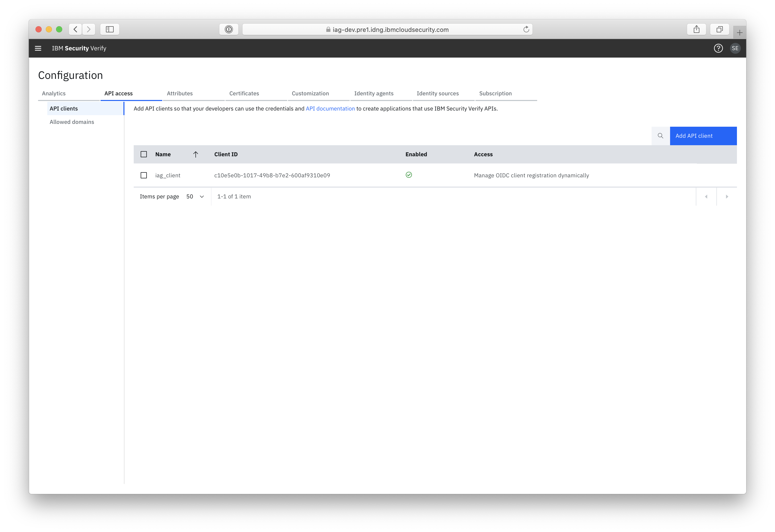This screenshot has width=775, height=532.
Task: Click the Add API client button
Action: [x=703, y=136]
